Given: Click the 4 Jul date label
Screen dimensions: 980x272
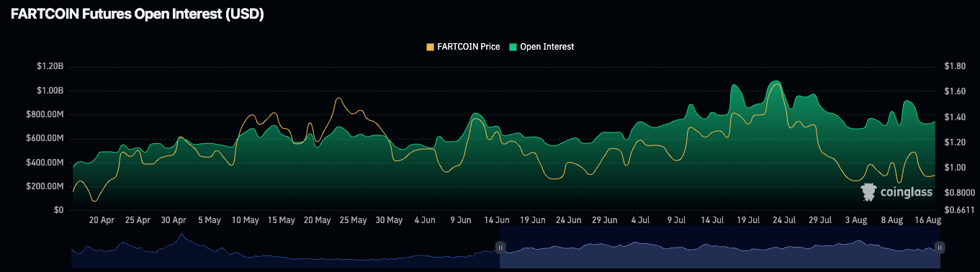Looking at the screenshot, I should (641, 220).
